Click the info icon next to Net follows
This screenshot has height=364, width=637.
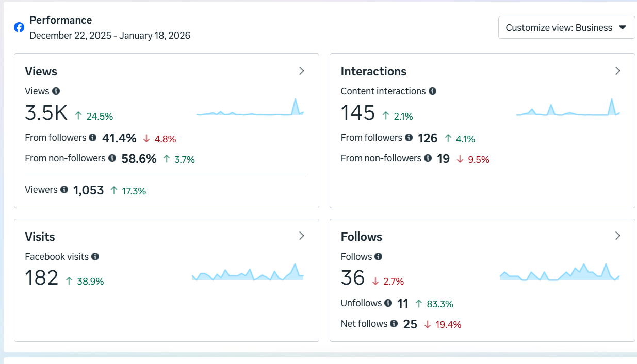click(x=394, y=324)
